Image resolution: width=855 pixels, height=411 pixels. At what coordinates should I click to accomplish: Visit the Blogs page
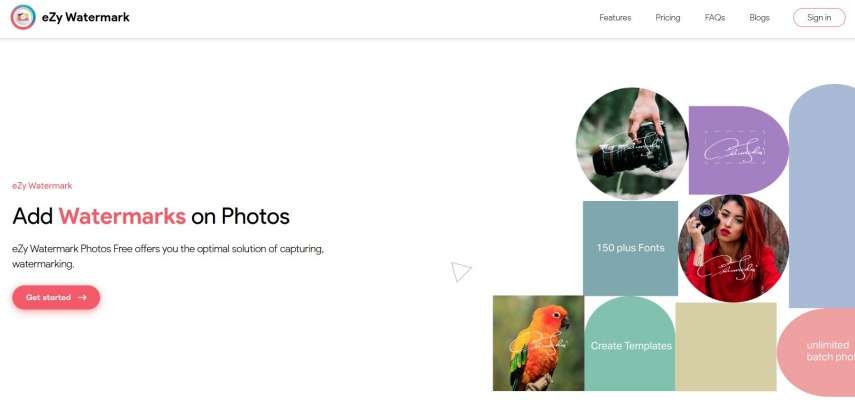click(759, 17)
